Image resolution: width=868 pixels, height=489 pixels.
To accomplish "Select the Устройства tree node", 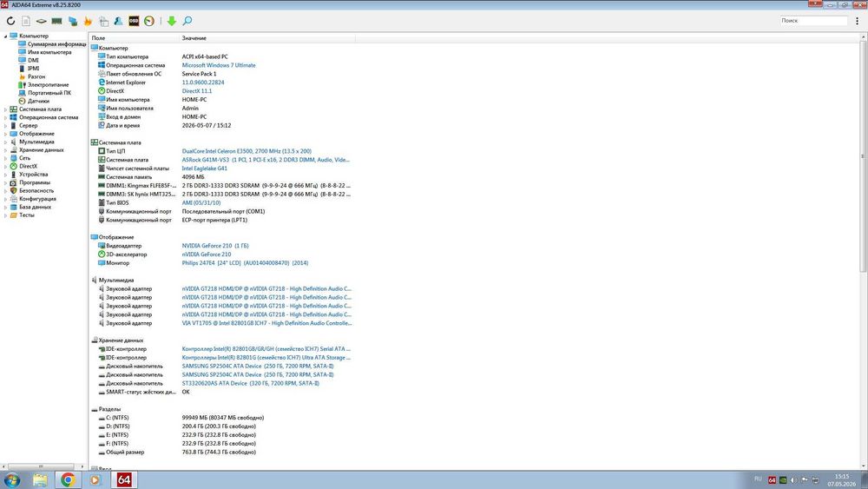I will (x=33, y=175).
